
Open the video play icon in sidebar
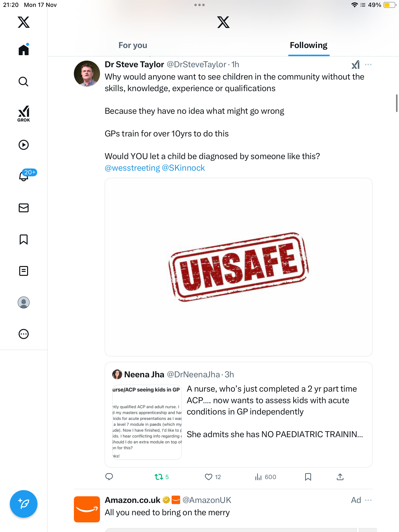pyautogui.click(x=24, y=145)
